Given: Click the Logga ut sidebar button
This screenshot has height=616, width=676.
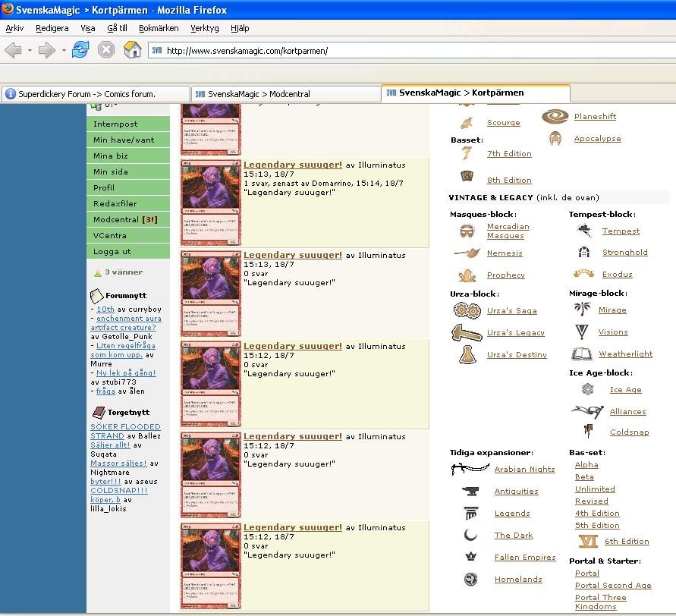Looking at the screenshot, I should click(127, 251).
